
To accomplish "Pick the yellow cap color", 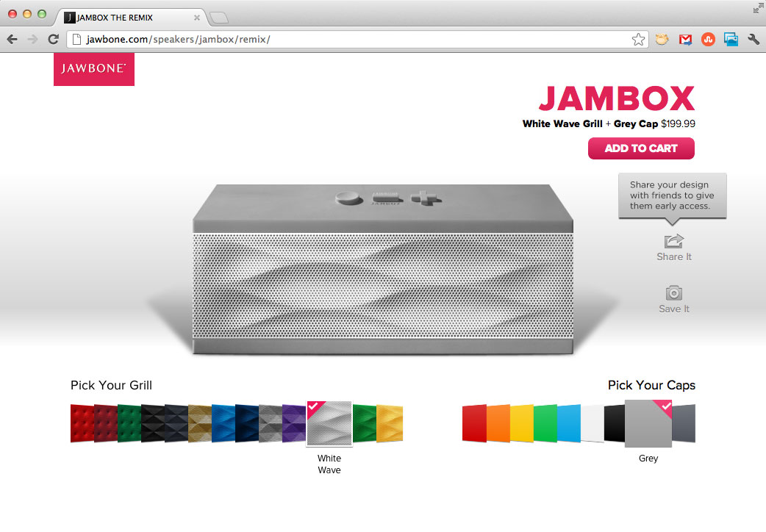I will 521,423.
